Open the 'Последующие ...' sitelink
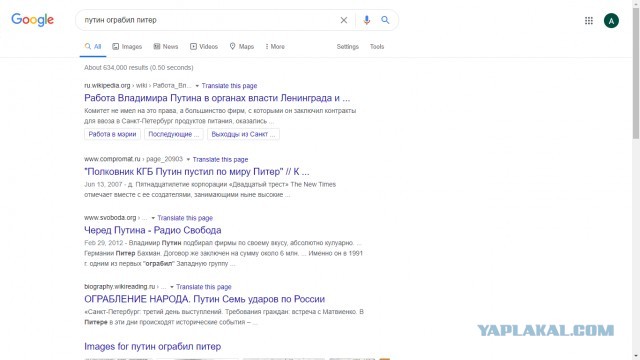The height and width of the screenshot is (360, 640). (x=173, y=134)
